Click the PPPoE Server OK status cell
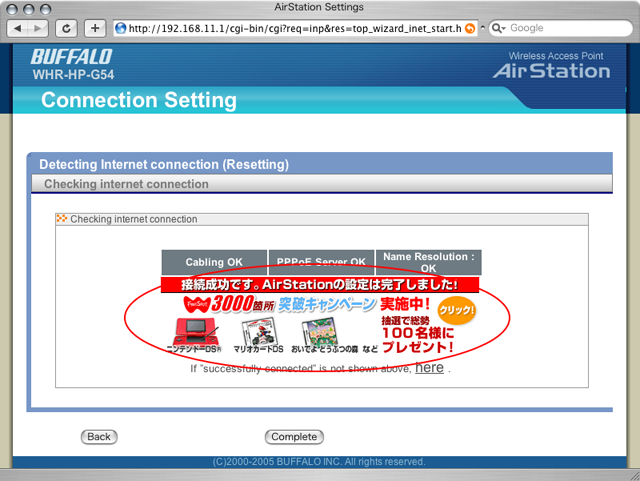Image resolution: width=640 pixels, height=481 pixels. click(x=321, y=262)
